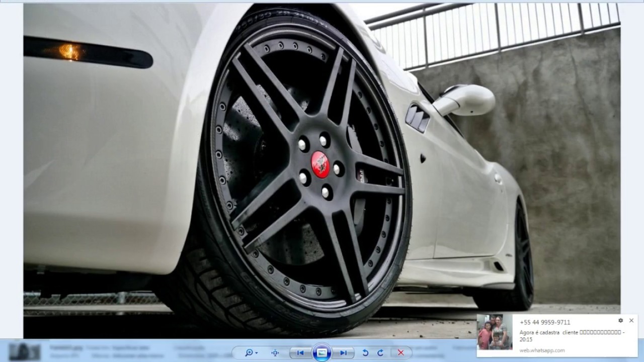The width and height of the screenshot is (644, 362).
Task: Click the fit-to-window actual size icon
Action: pos(275,352)
